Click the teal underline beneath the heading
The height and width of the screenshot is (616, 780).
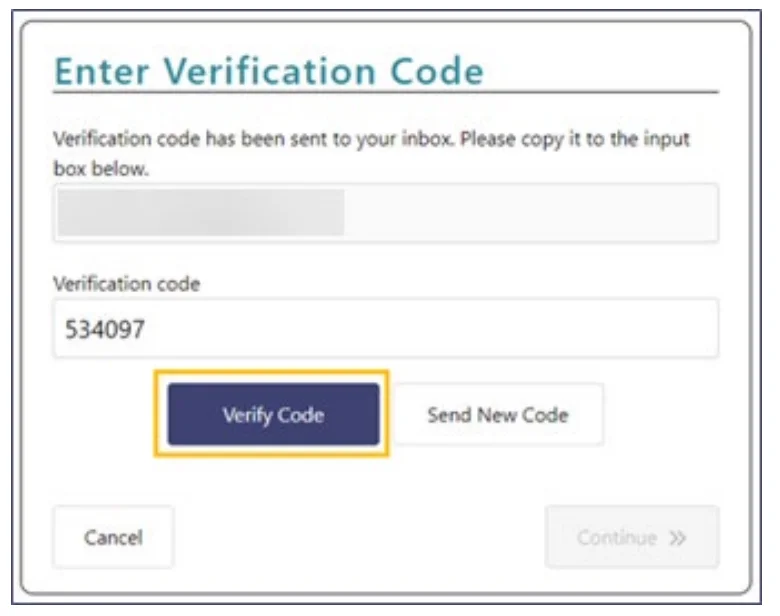point(385,93)
